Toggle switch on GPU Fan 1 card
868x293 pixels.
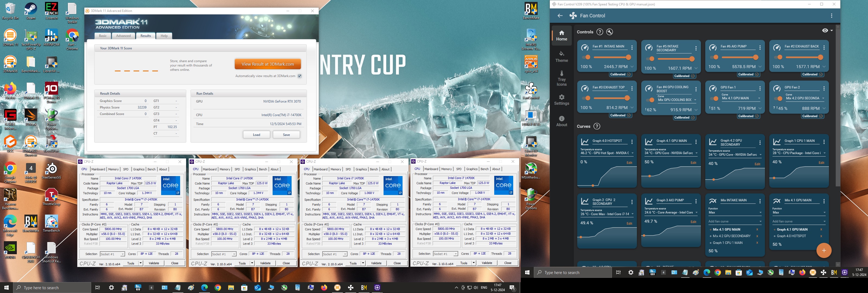pos(714,98)
